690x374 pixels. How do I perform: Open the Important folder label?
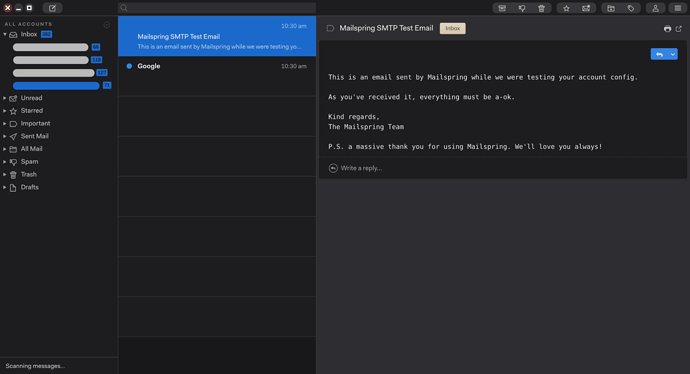coord(35,124)
